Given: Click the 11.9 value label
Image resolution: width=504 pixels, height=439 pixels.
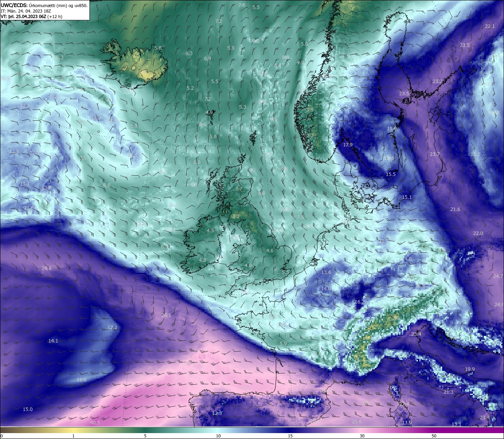Looking at the screenshot, I should click(392, 129).
